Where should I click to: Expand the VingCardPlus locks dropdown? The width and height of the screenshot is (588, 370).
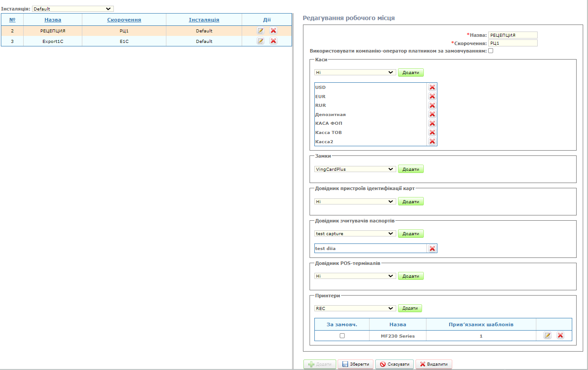[355, 169]
